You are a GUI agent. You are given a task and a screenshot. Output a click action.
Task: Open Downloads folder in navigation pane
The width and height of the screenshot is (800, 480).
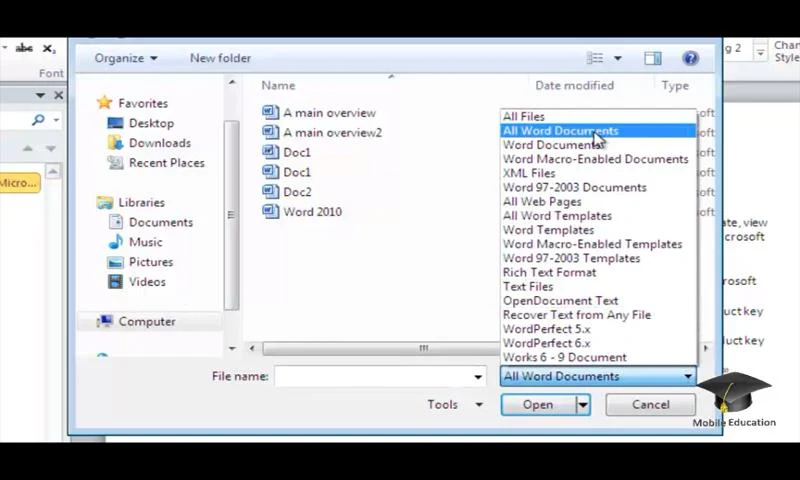160,143
